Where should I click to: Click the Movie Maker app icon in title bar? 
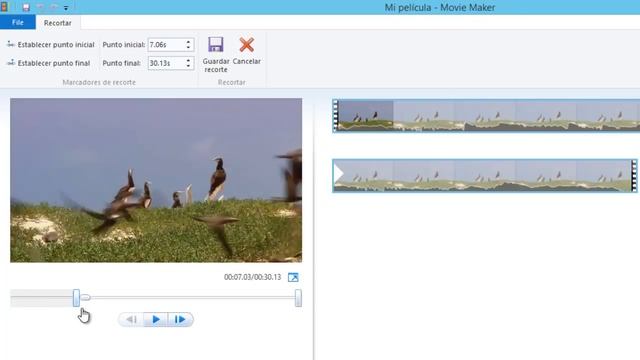point(4,7)
